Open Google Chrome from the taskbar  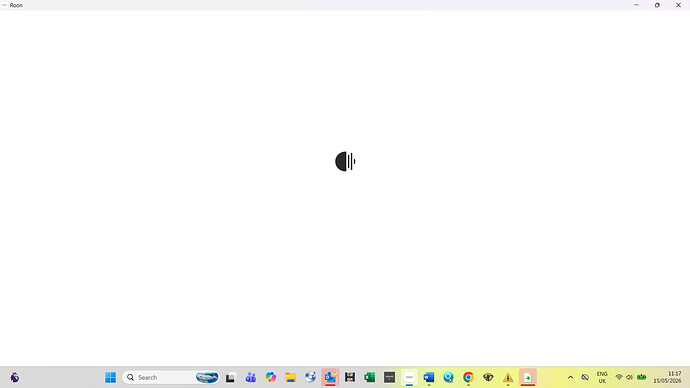[x=468, y=377]
